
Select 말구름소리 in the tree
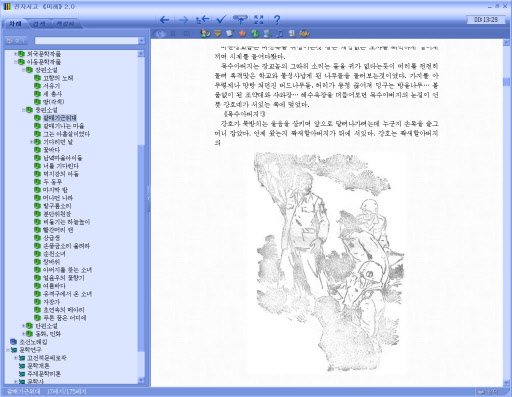tap(57, 206)
